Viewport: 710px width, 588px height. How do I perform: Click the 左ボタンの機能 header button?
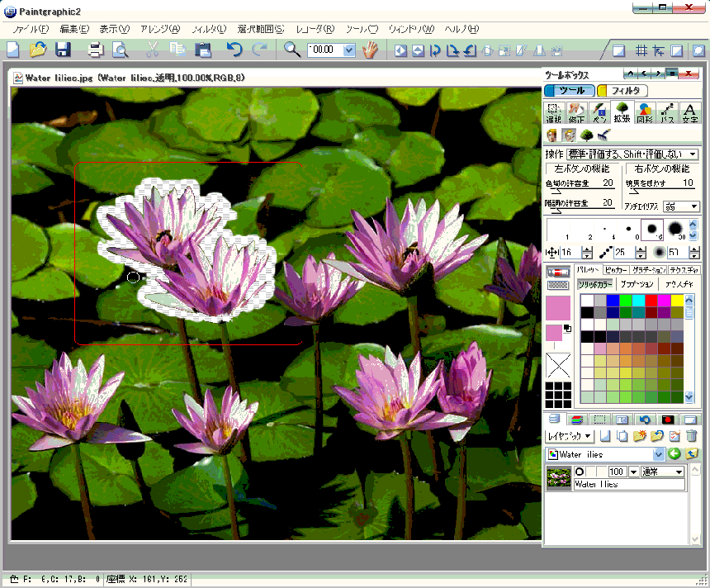(x=582, y=169)
